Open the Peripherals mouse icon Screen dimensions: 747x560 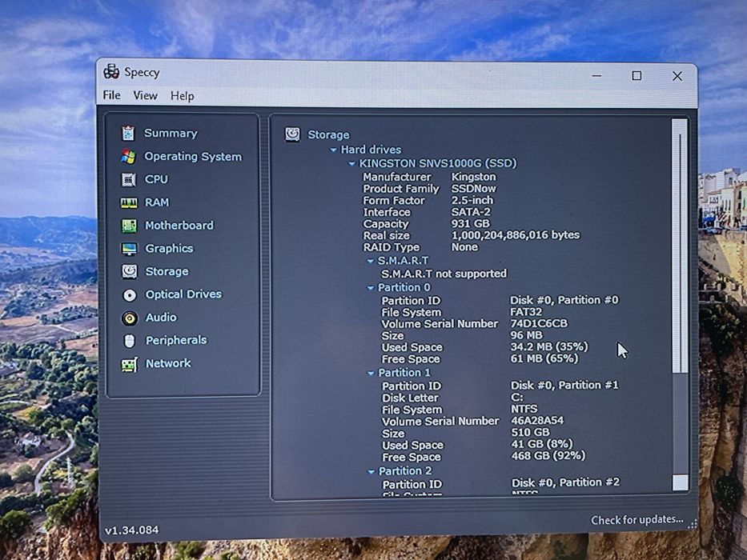(x=130, y=341)
